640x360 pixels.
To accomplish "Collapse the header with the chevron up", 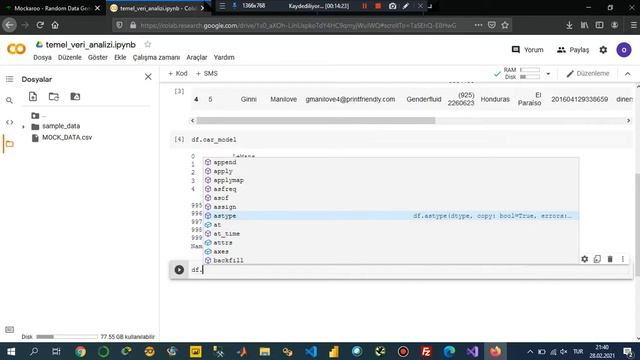I will click(628, 74).
